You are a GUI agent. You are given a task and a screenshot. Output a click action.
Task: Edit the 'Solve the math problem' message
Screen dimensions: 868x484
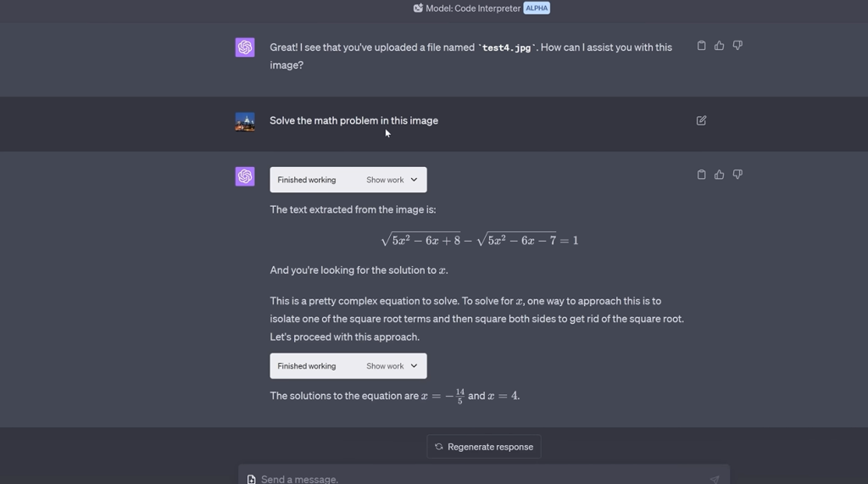coord(701,120)
